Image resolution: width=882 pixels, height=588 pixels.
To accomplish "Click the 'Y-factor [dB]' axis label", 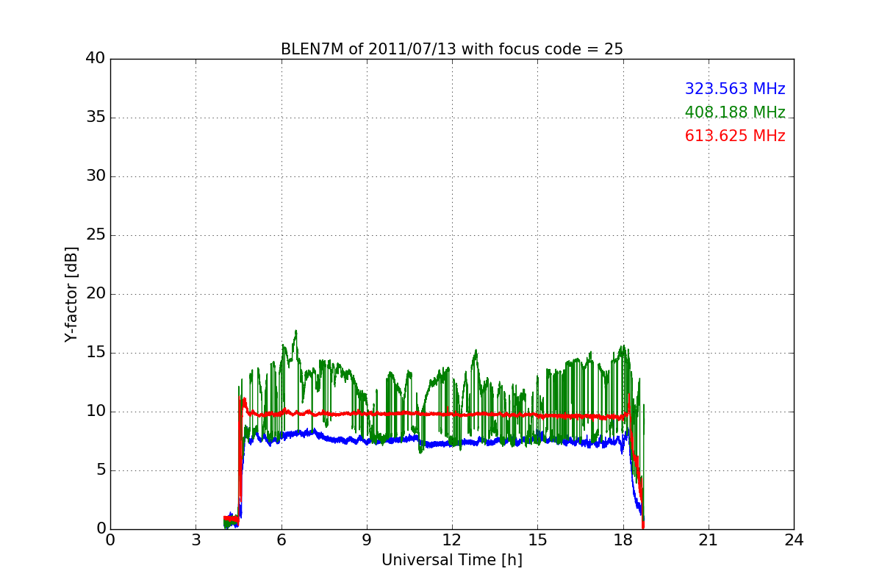I will tap(71, 294).
